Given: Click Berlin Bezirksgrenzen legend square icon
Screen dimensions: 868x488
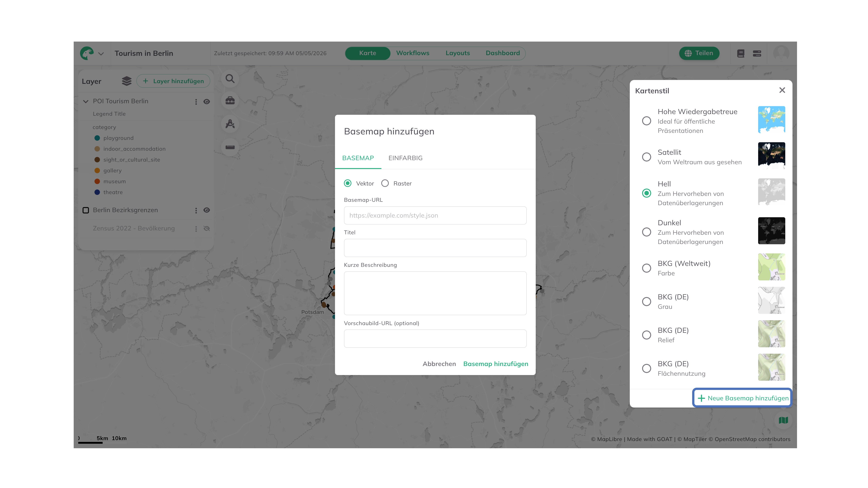Looking at the screenshot, I should pyautogui.click(x=86, y=210).
